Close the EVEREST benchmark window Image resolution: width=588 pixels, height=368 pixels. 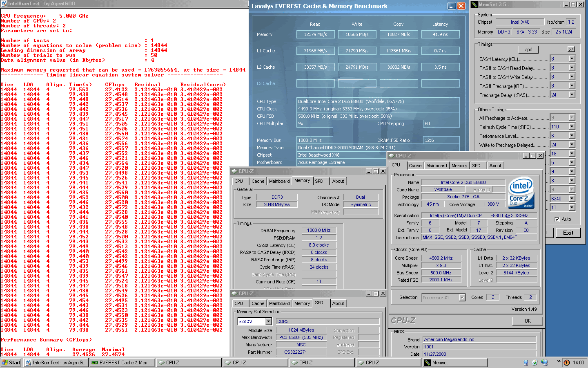click(461, 6)
